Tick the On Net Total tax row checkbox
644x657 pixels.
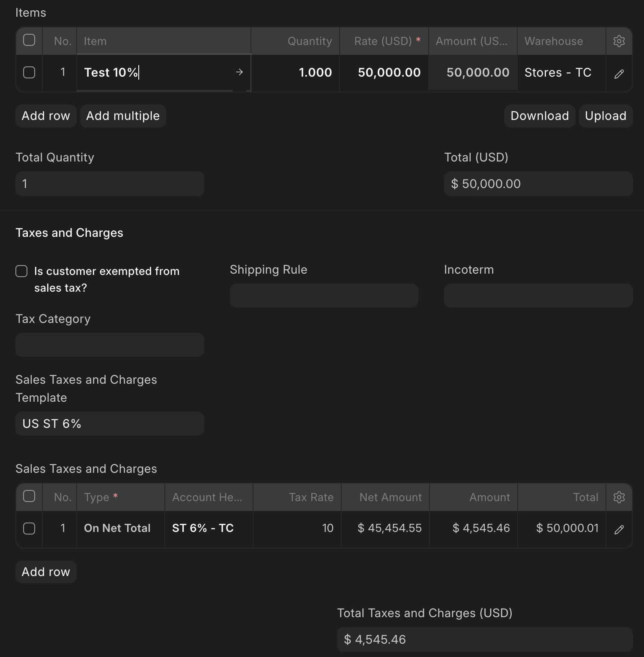coord(29,529)
